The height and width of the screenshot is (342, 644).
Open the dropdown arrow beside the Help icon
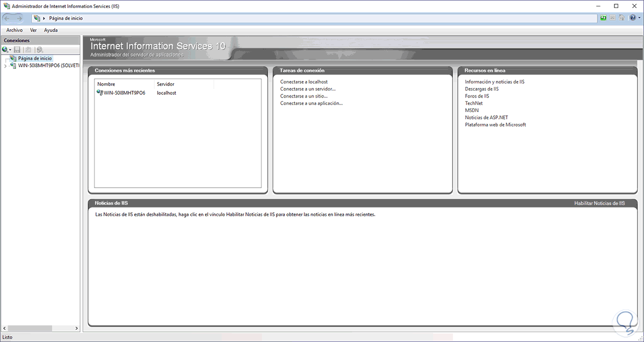[639, 18]
